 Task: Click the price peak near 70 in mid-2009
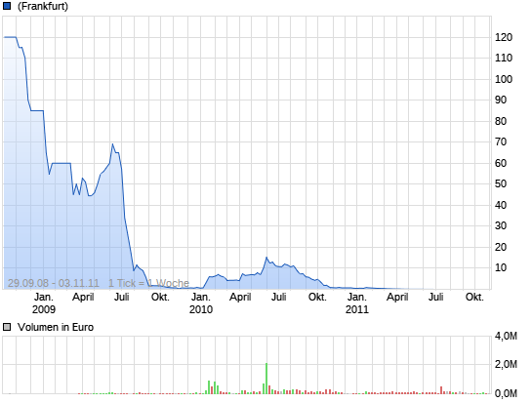112,144
